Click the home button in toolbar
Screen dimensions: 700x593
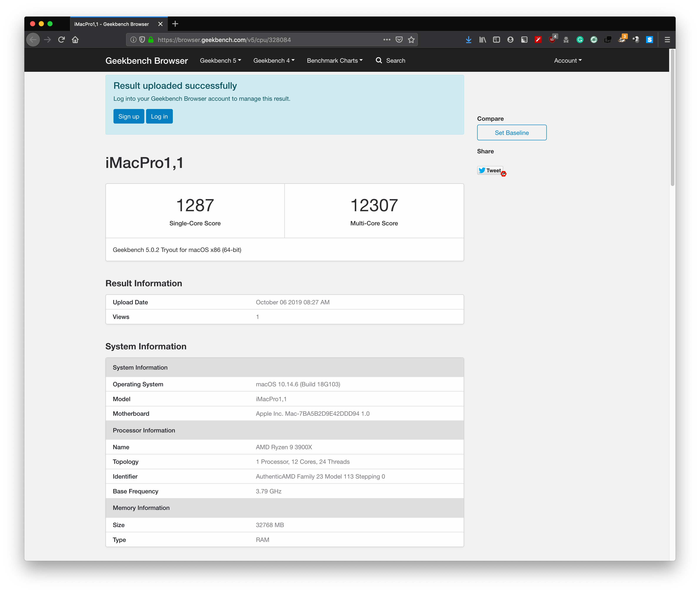pyautogui.click(x=75, y=40)
